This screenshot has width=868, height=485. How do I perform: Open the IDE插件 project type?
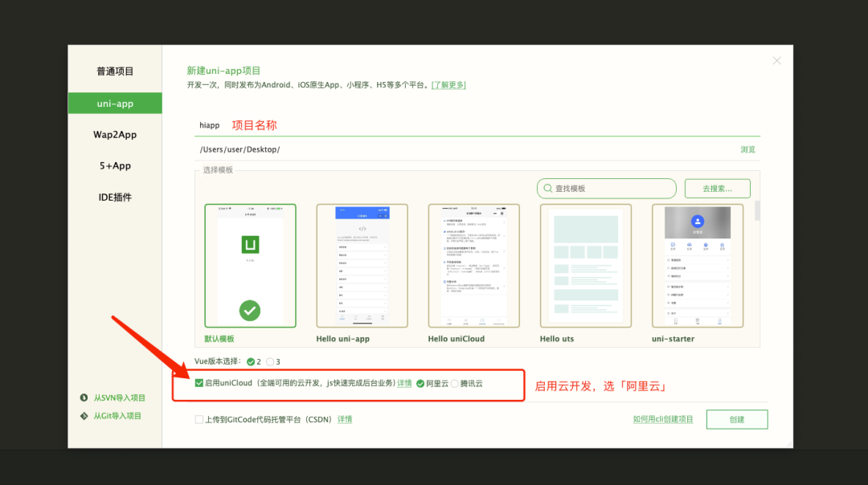coord(115,198)
